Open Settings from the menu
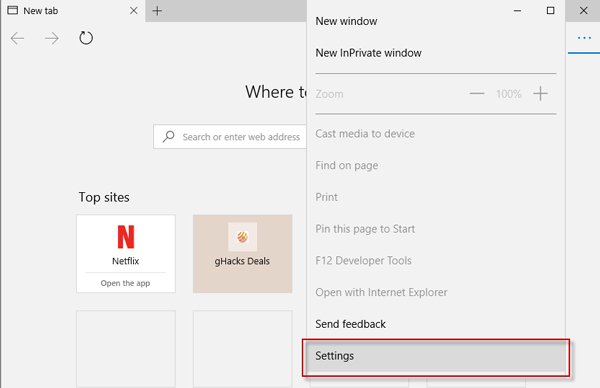This screenshot has height=388, width=600. pos(436,357)
